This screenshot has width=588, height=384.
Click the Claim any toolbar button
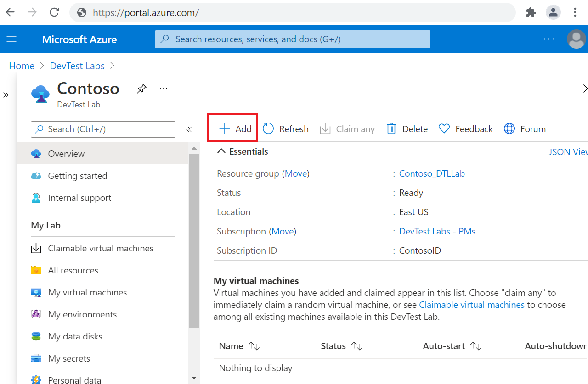(347, 129)
